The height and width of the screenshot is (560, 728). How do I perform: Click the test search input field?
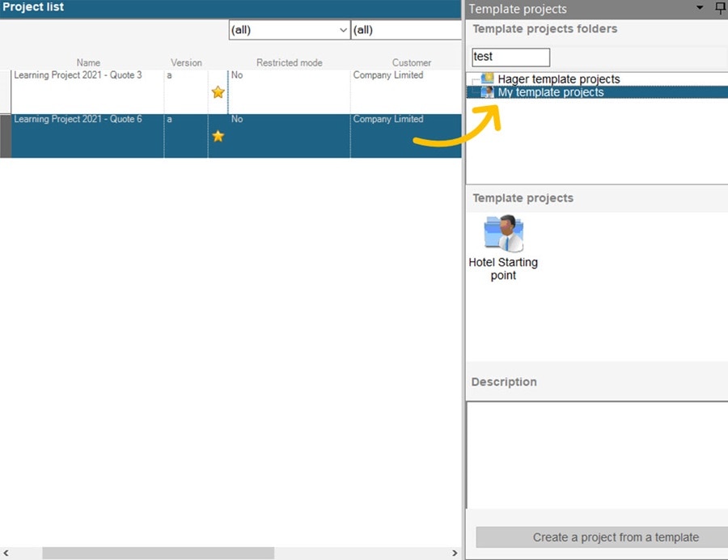click(x=510, y=57)
